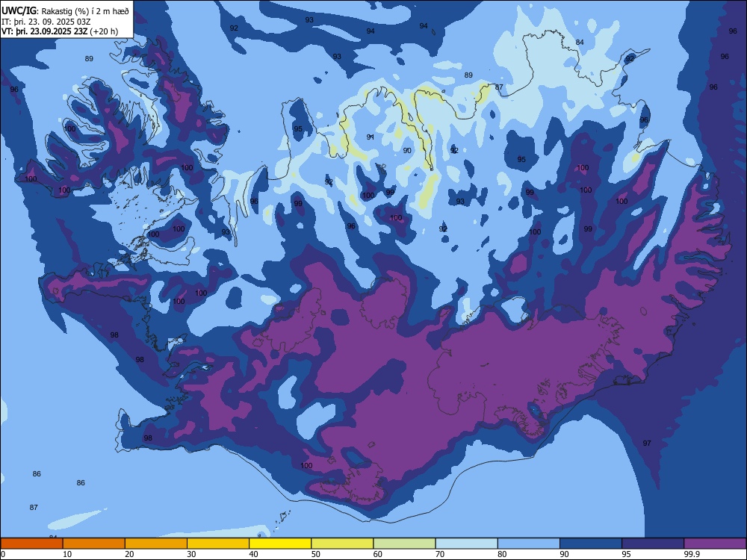Click the '70' legend scale label
747x560 pixels.
(x=440, y=554)
